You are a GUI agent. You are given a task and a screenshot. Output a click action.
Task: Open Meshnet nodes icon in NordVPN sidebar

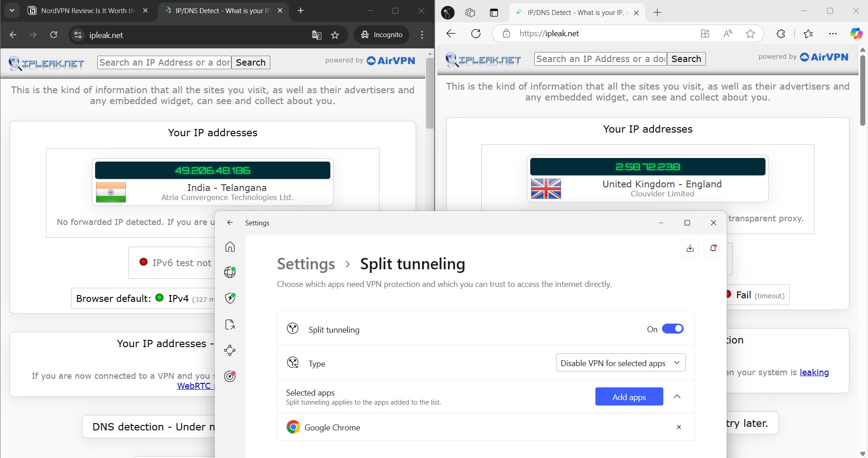[x=230, y=350]
